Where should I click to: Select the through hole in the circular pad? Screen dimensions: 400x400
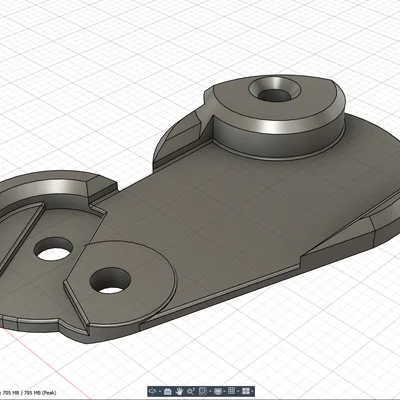pyautogui.click(x=110, y=280)
